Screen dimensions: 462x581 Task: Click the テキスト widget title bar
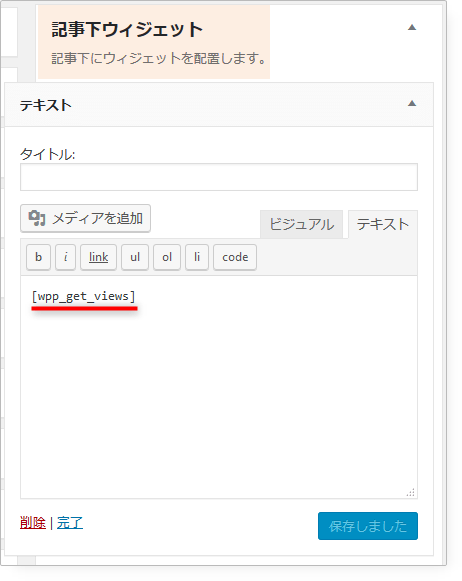coord(219,104)
